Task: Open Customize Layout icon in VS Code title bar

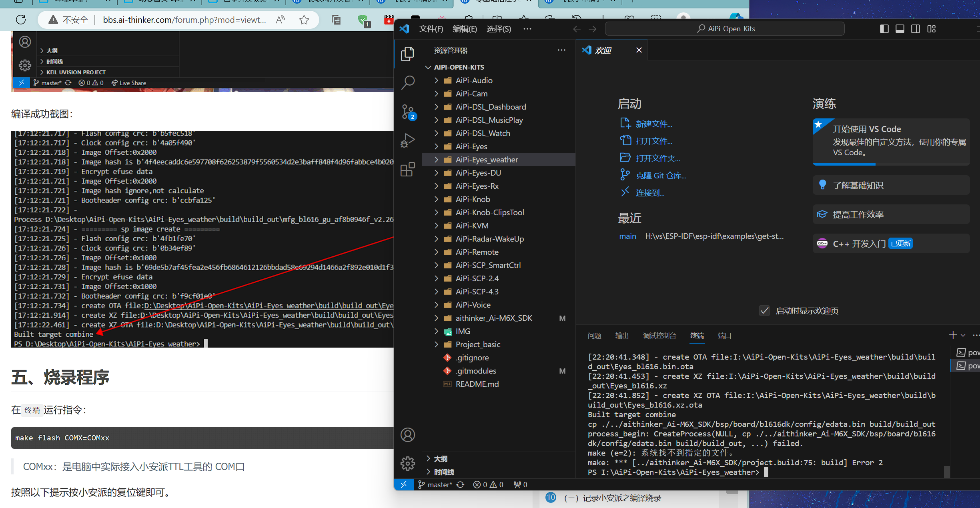Action: (932, 29)
